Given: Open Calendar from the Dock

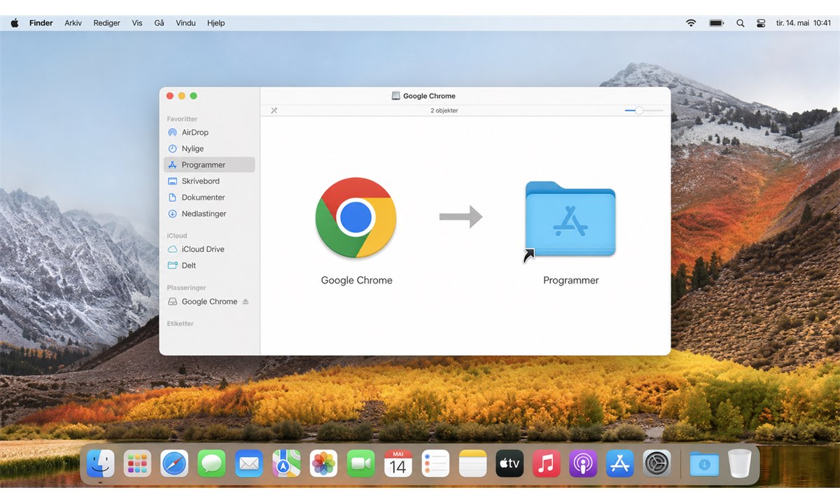Looking at the screenshot, I should click(398, 463).
